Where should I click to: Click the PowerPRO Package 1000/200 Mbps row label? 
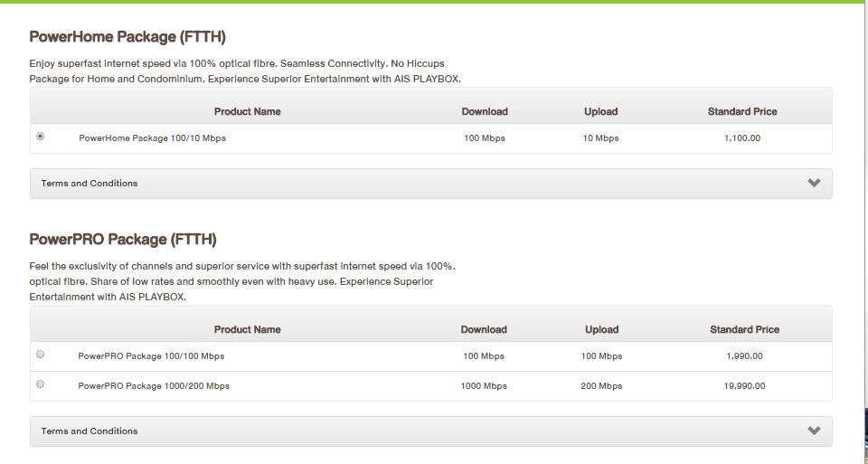pyautogui.click(x=154, y=386)
